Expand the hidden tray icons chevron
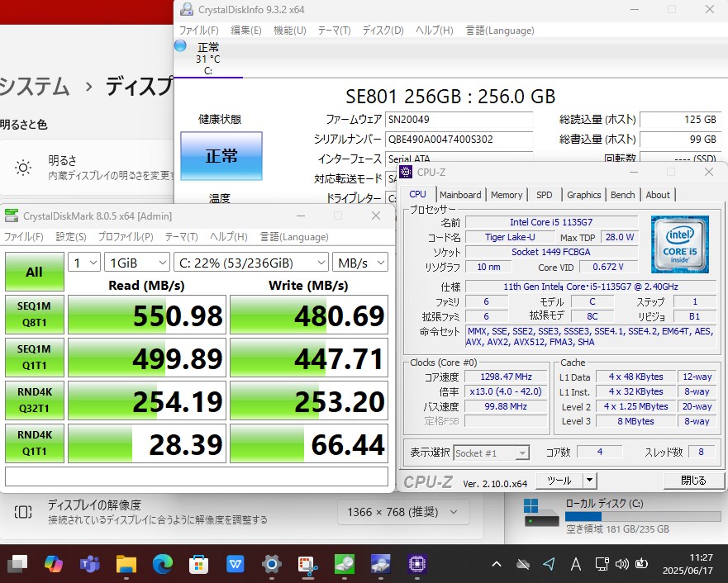The height and width of the screenshot is (583, 728). point(497,564)
